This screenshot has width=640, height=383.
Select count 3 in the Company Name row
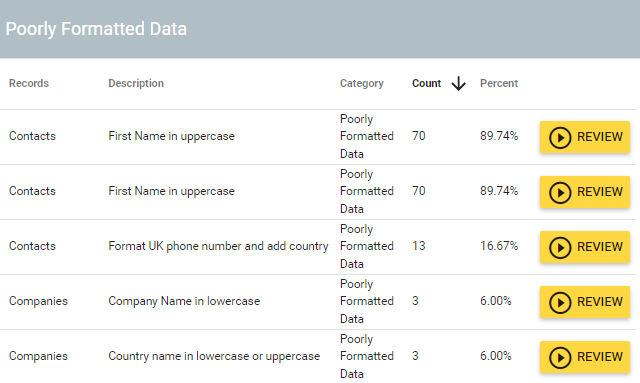point(415,301)
